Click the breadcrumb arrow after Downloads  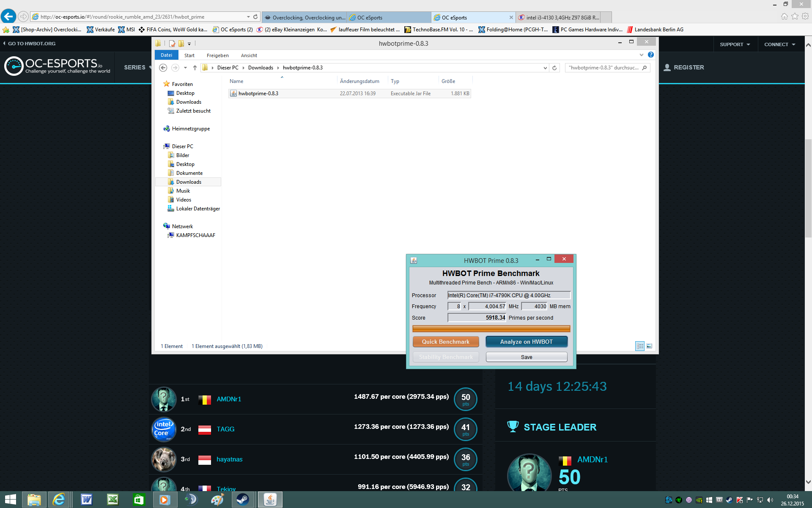(278, 68)
